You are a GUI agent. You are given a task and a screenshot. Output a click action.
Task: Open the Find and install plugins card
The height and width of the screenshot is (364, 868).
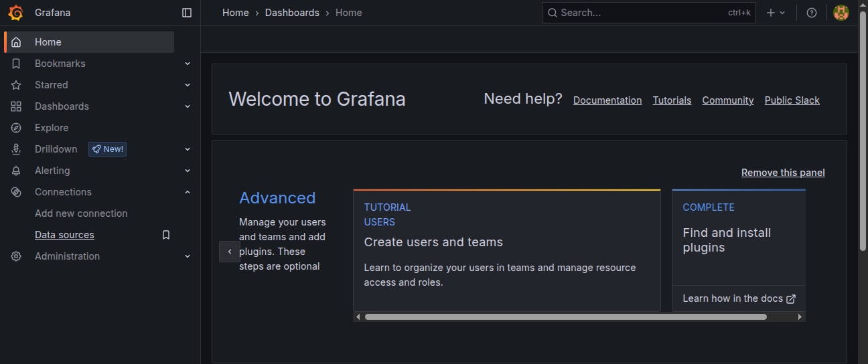pos(739,250)
